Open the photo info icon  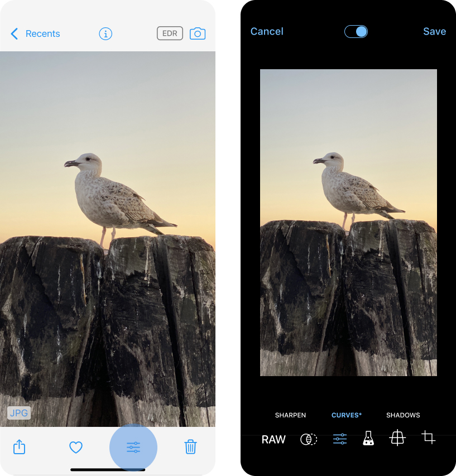point(105,33)
